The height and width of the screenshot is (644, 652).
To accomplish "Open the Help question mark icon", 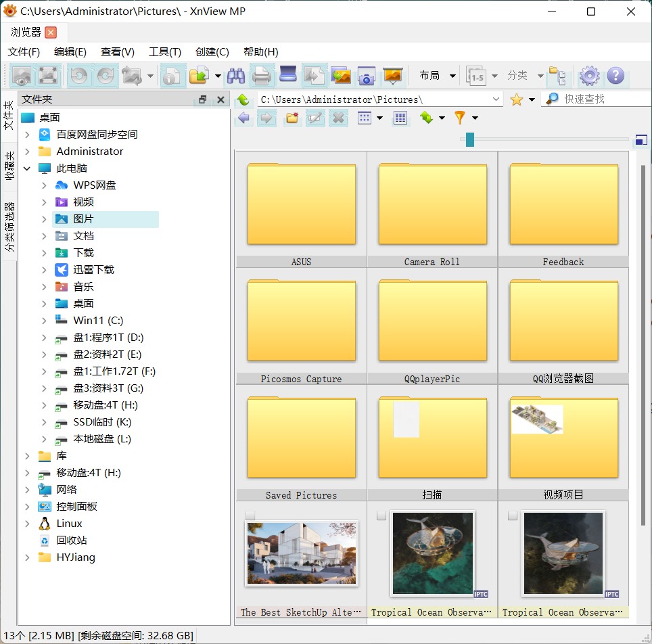I will click(615, 76).
